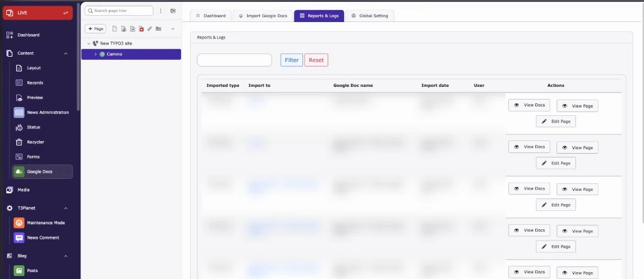Open Maintenance Mode module
Screen dimensions: 644x279
[42, 222]
